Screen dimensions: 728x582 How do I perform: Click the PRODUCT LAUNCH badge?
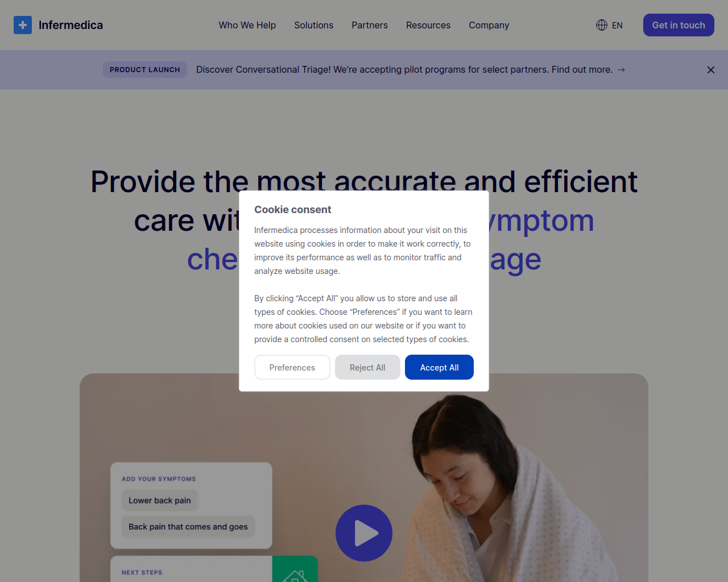(145, 69)
